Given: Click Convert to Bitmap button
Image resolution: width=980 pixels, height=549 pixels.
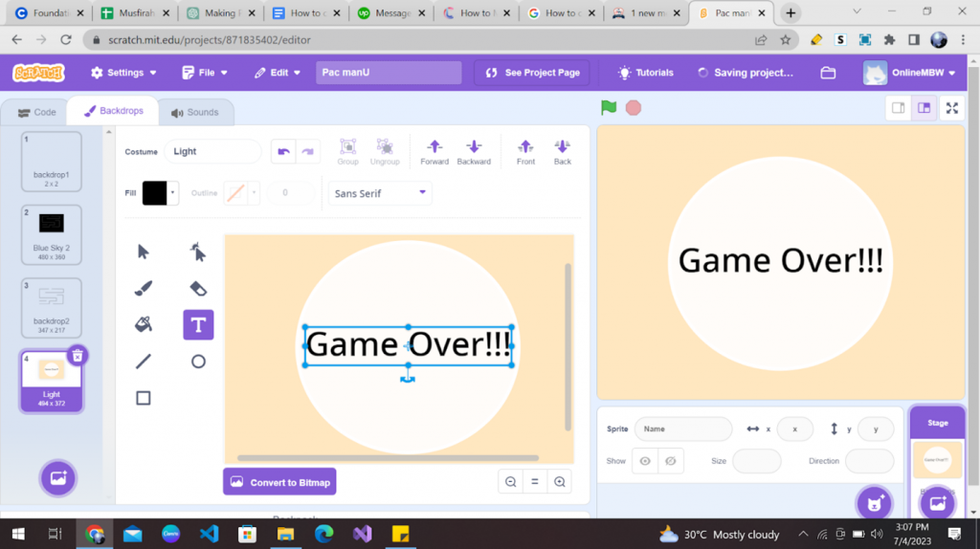Looking at the screenshot, I should pyautogui.click(x=279, y=481).
